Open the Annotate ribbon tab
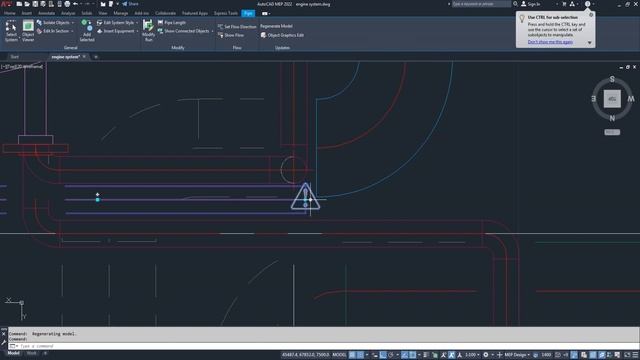This screenshot has width=640, height=360. pos(46,13)
